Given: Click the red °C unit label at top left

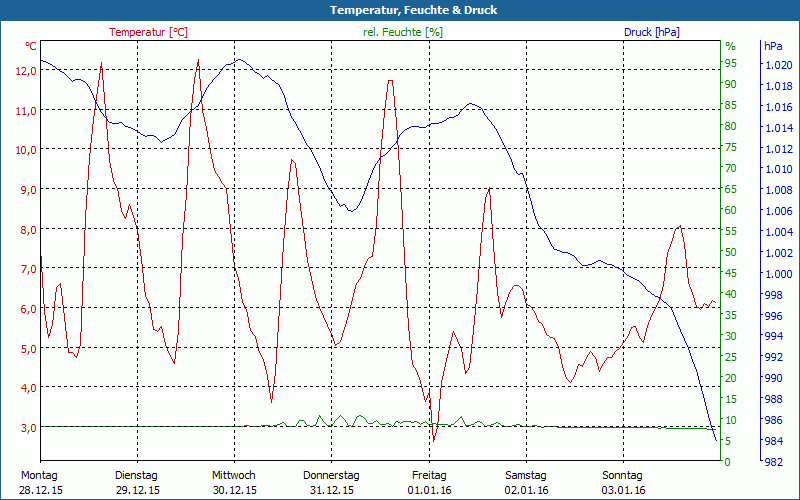Looking at the screenshot, I should coord(30,47).
